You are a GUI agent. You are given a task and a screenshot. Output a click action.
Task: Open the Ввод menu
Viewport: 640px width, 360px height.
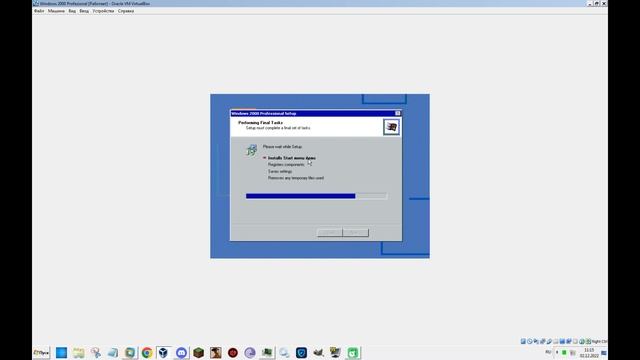[x=84, y=11]
